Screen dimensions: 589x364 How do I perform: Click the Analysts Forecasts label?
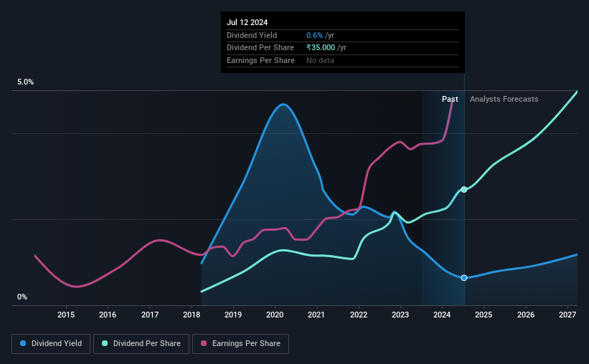point(504,99)
